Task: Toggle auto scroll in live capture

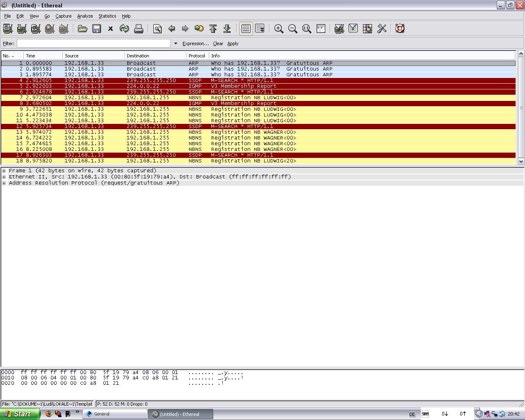Action: coord(260,28)
